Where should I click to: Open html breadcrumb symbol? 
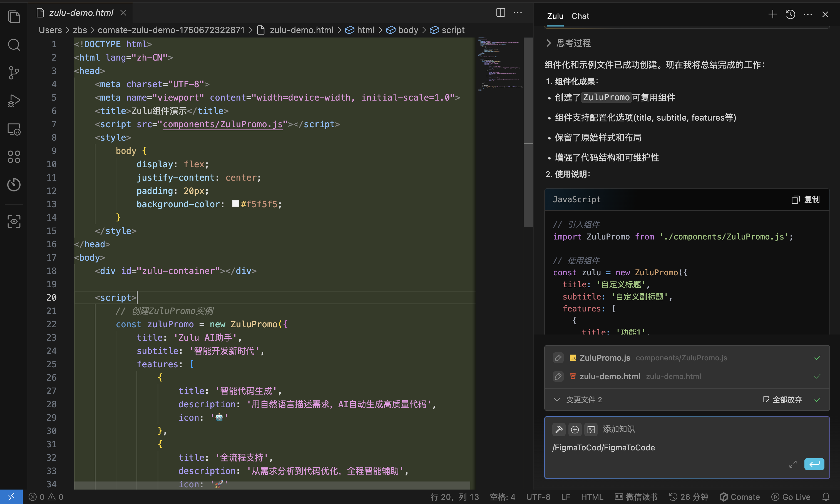point(360,30)
